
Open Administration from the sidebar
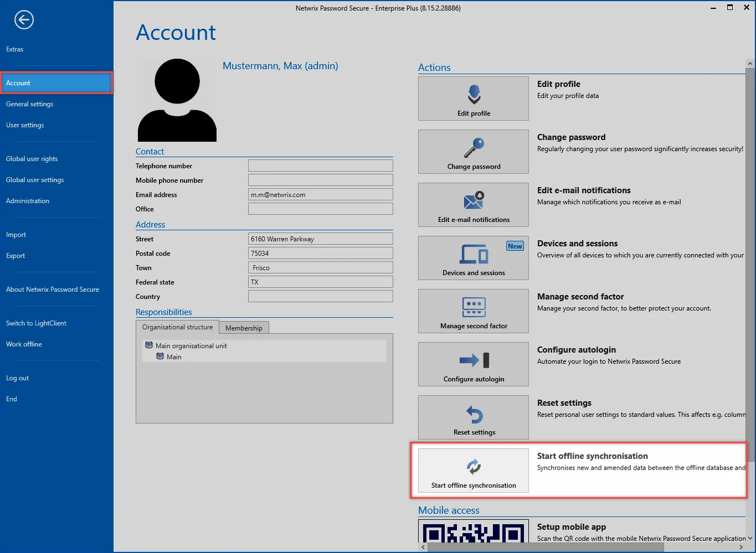[28, 201]
